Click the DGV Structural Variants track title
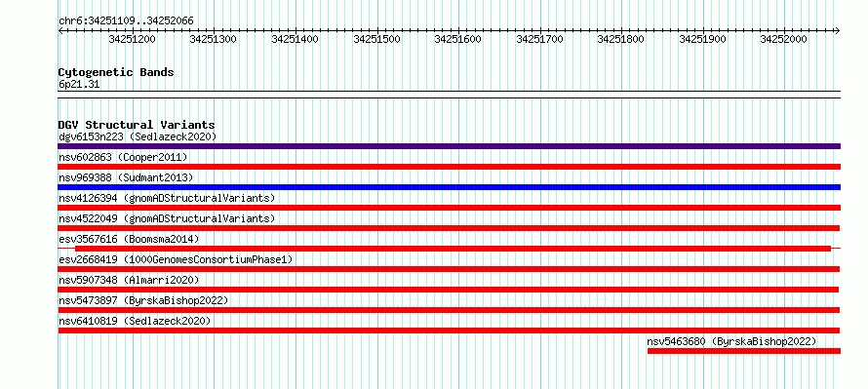 tap(137, 125)
